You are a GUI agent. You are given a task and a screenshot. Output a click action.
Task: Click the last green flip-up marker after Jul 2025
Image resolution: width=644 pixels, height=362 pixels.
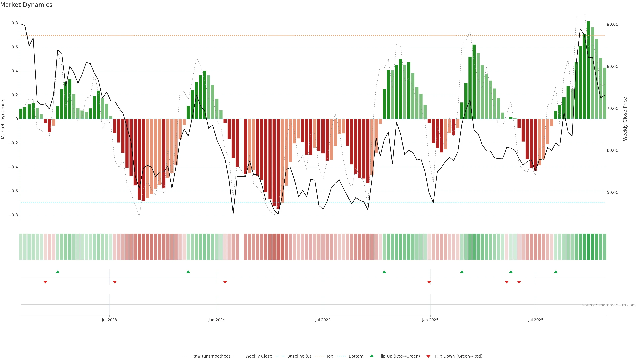pyautogui.click(x=555, y=272)
